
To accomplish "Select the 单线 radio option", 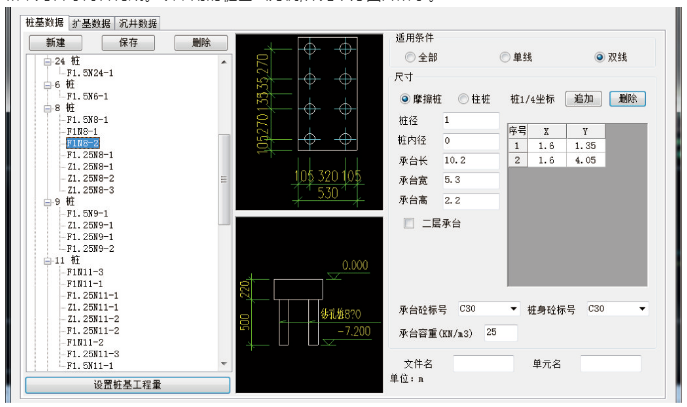I will point(505,57).
